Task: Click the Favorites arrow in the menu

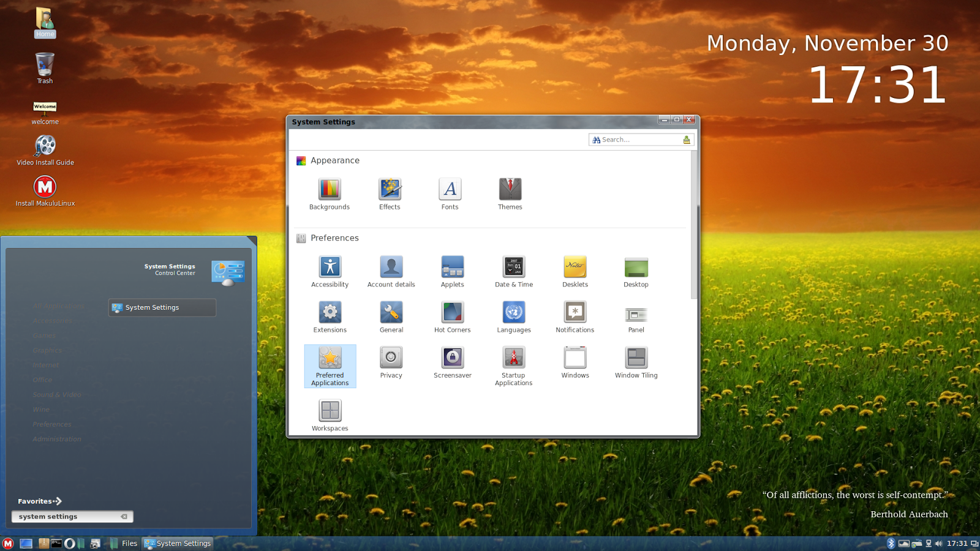Action: (58, 501)
